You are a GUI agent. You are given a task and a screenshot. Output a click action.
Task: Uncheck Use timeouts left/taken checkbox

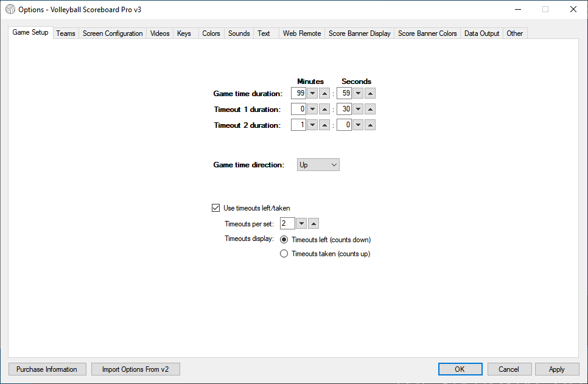point(215,208)
